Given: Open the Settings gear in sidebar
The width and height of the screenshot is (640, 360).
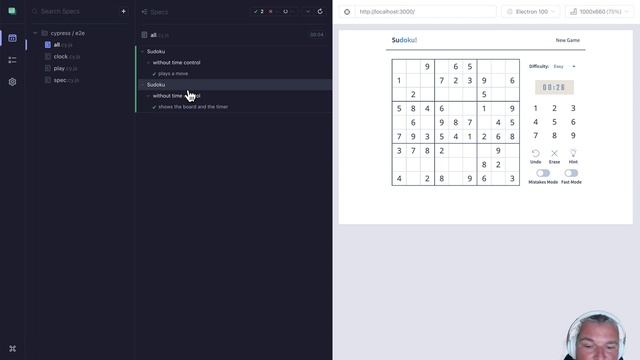Looking at the screenshot, I should [12, 82].
